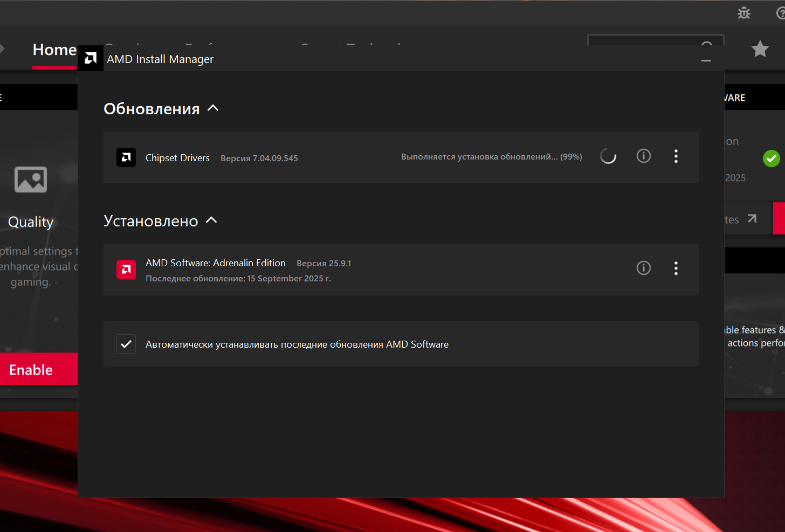The height and width of the screenshot is (532, 785).
Task: Click 'Последнее обновление: 15 September 2025 г.' text
Action: click(238, 279)
